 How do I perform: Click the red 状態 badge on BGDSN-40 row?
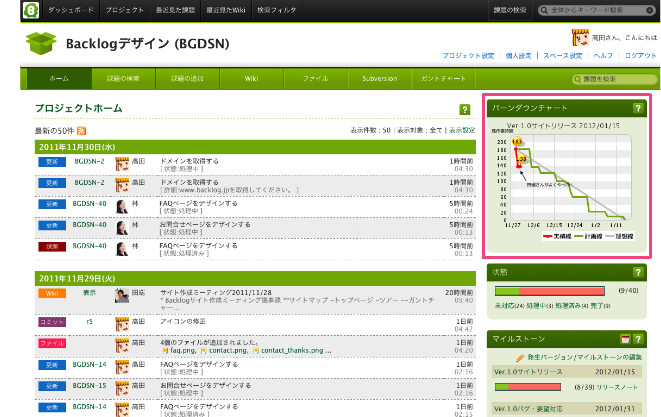click(52, 246)
